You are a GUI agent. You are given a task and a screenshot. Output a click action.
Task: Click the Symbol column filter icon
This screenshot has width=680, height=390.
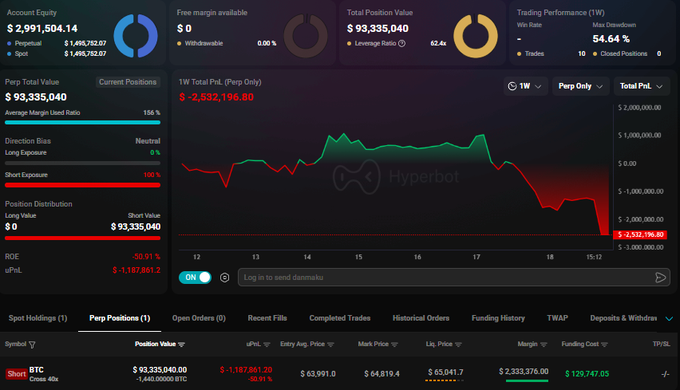32,345
